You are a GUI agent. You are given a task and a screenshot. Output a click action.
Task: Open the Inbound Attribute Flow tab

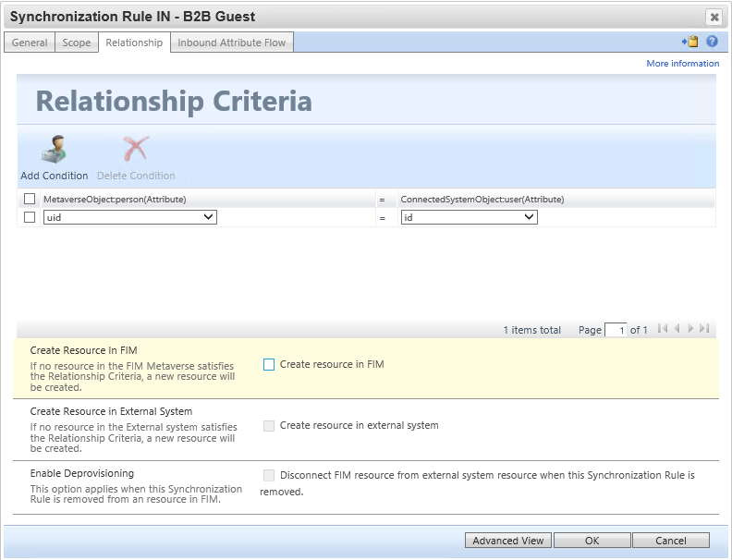click(x=232, y=43)
